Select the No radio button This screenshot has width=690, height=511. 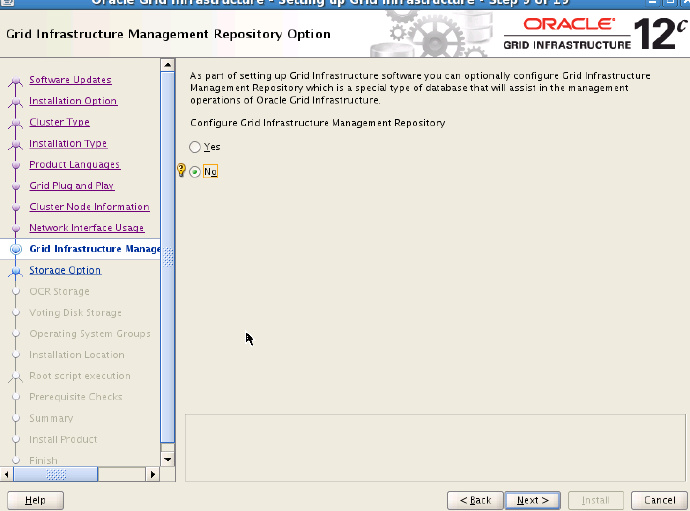tap(195, 172)
